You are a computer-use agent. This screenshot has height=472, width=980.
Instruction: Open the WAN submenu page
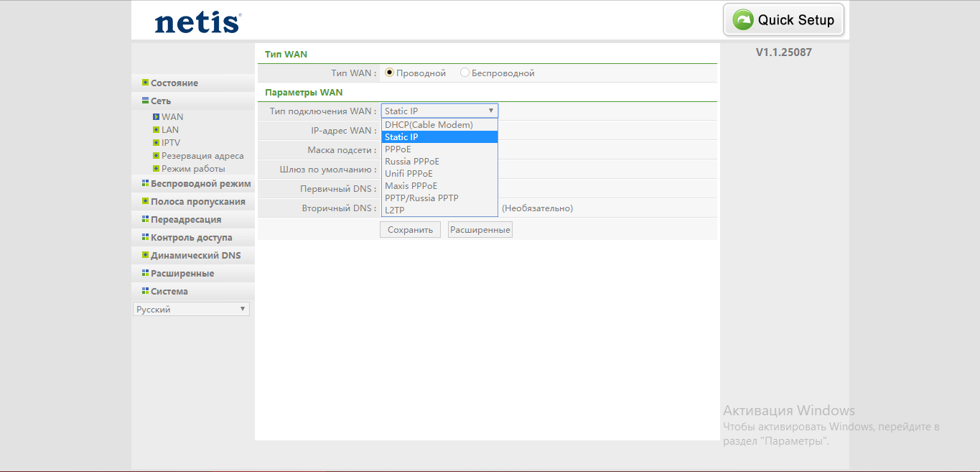(x=172, y=116)
